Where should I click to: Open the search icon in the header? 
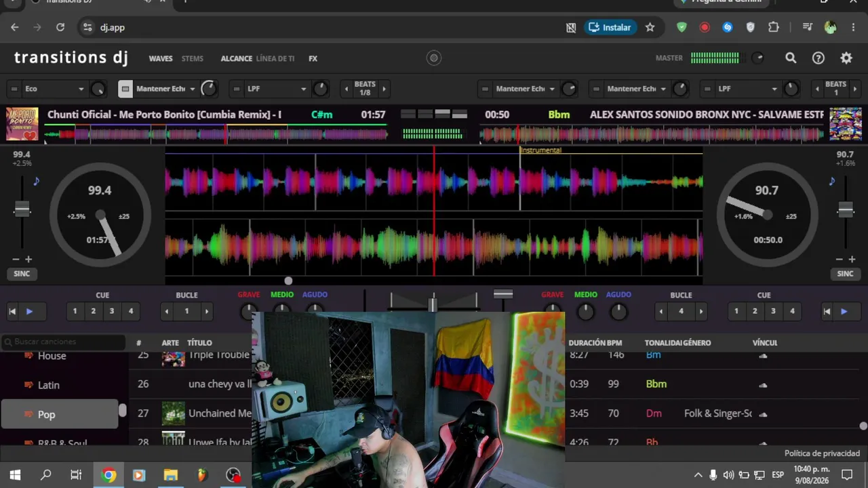point(791,58)
